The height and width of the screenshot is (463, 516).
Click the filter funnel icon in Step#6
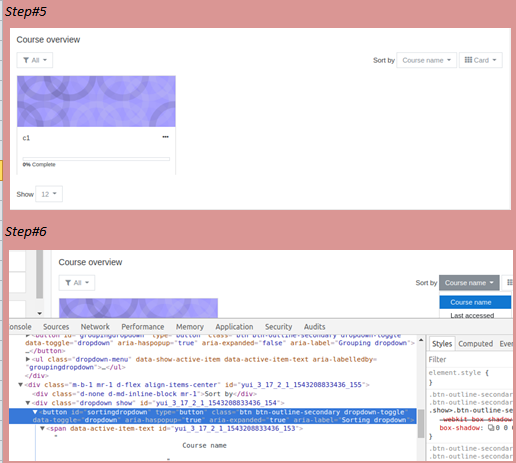pyautogui.click(x=68, y=283)
